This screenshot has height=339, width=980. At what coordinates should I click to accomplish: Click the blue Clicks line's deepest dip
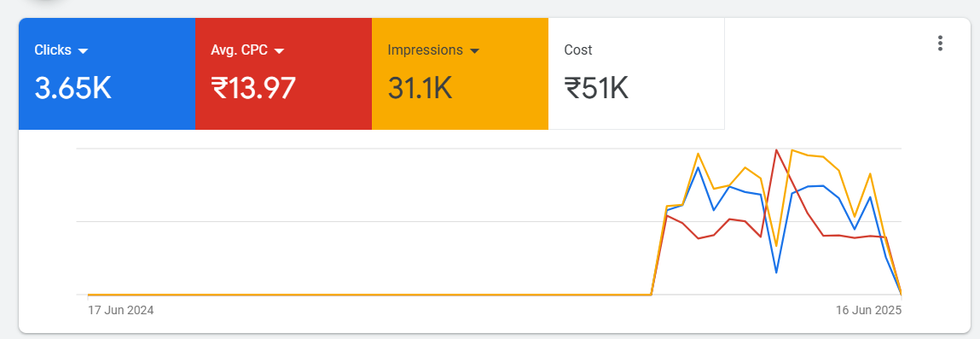[x=776, y=272]
